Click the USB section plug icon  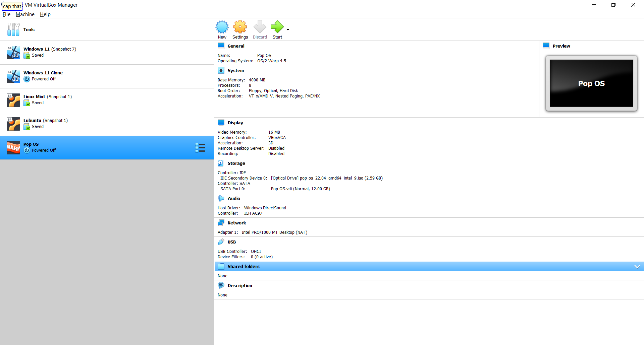pyautogui.click(x=221, y=242)
